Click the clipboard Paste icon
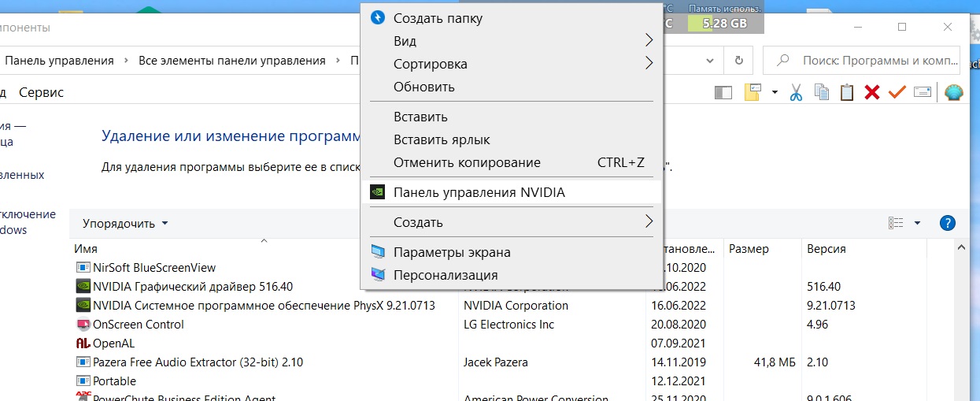The height and width of the screenshot is (401, 980). click(x=846, y=92)
